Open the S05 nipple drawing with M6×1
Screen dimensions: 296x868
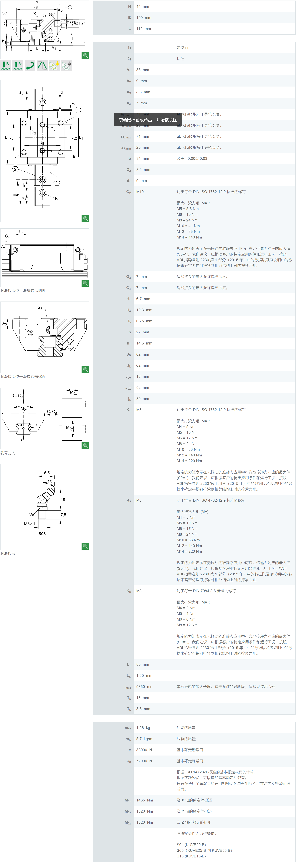(44, 507)
